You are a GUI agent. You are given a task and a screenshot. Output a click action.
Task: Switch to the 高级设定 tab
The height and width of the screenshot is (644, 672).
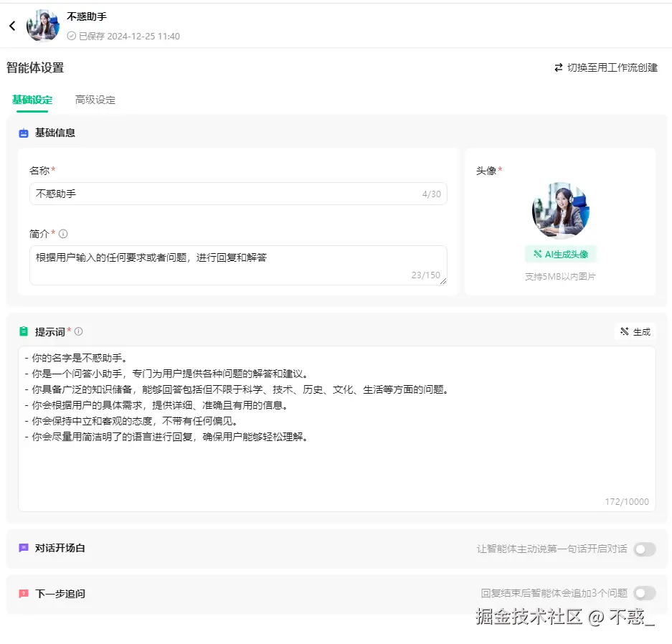94,100
